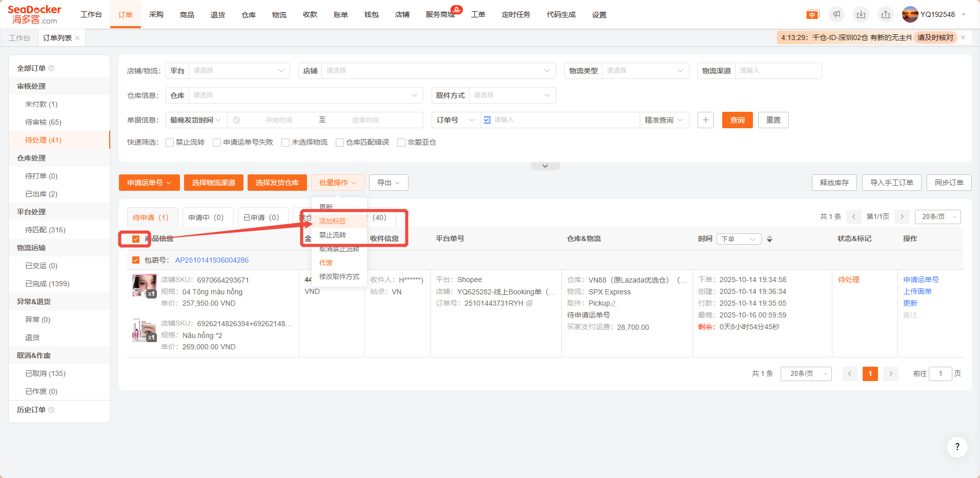The width and height of the screenshot is (980, 478).
Task: Click the language switch 中 icon
Action: [812, 15]
